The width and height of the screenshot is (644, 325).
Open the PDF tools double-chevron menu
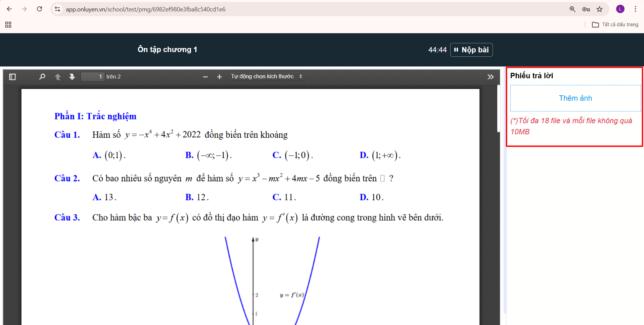coord(490,77)
